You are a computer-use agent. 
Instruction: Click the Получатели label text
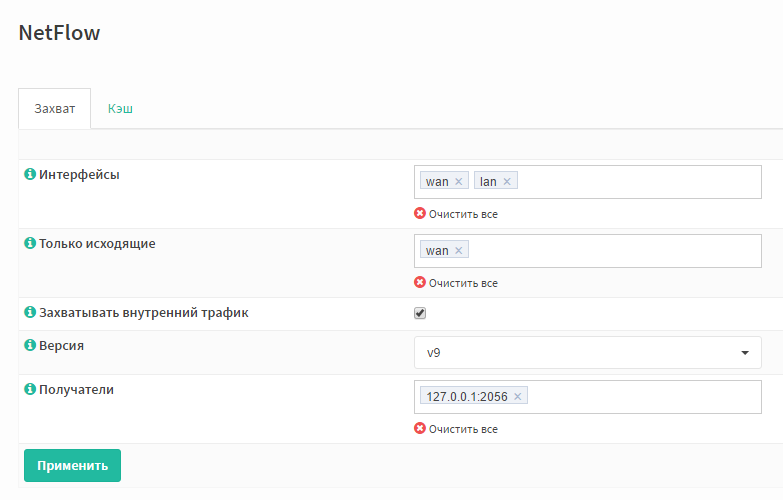[76, 389]
